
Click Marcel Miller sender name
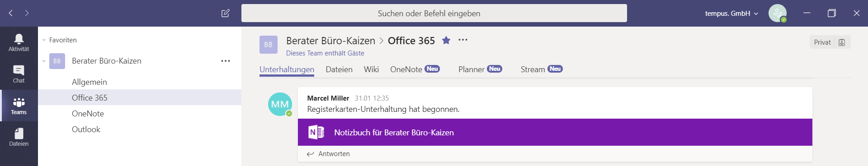click(x=328, y=98)
